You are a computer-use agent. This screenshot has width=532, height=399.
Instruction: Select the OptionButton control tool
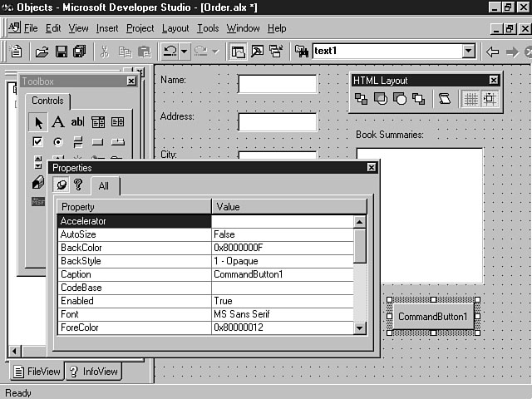point(58,141)
